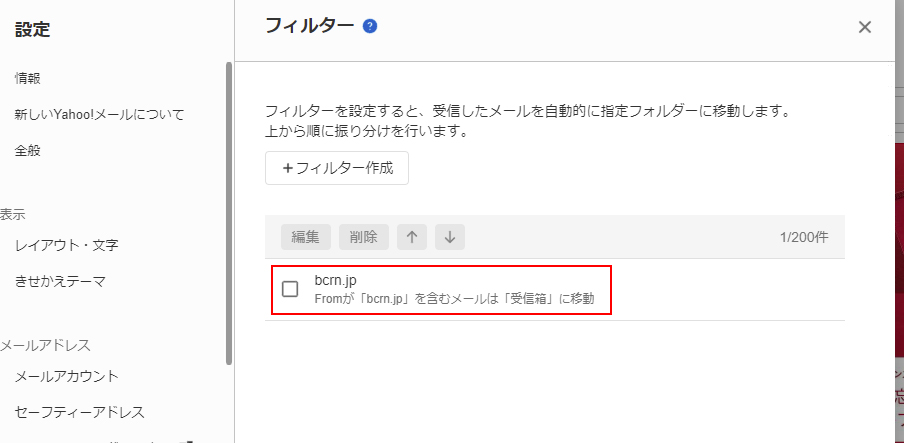Open the filter help question mark icon
The width and height of the screenshot is (904, 443).
(370, 27)
